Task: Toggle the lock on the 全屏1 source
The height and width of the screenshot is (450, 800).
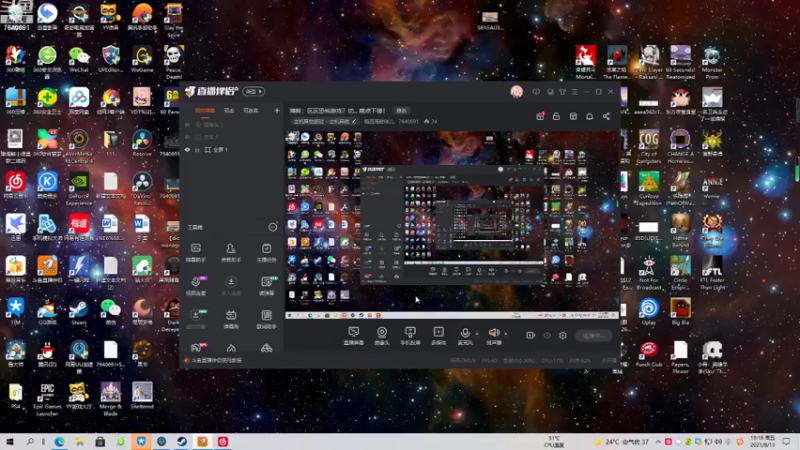Action: (x=197, y=150)
